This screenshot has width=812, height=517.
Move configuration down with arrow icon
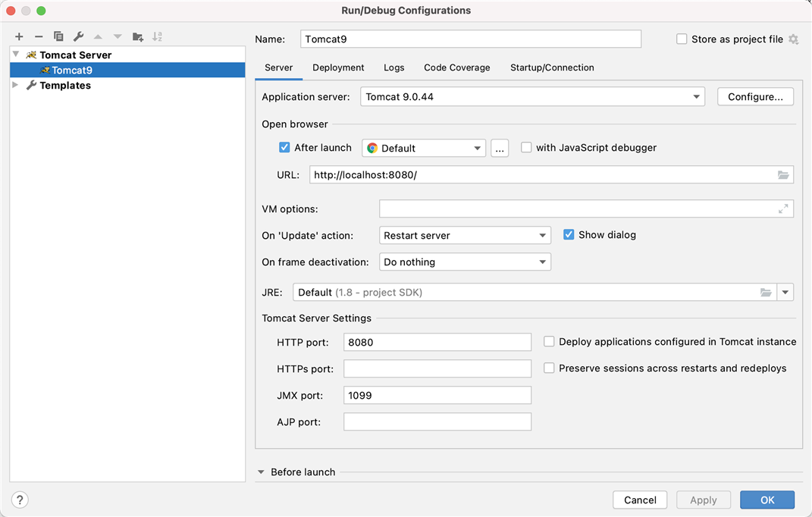[x=118, y=37]
